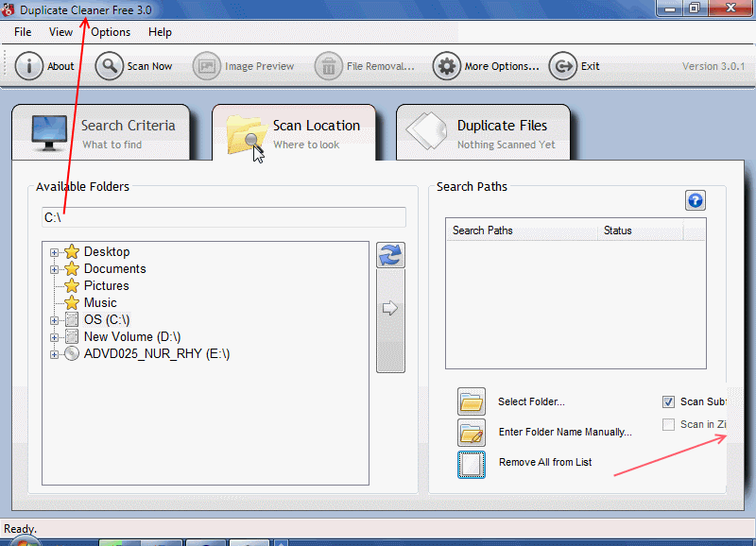Open the Help menu

(160, 32)
